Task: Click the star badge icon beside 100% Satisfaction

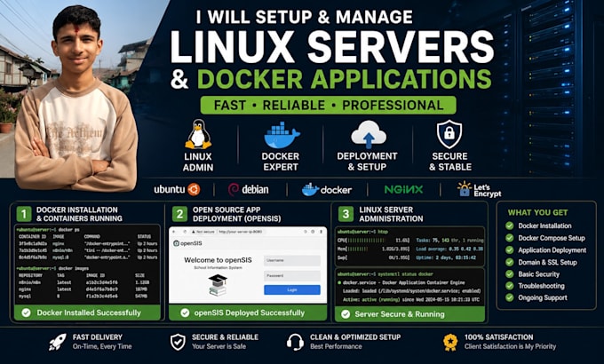Action: [x=450, y=342]
